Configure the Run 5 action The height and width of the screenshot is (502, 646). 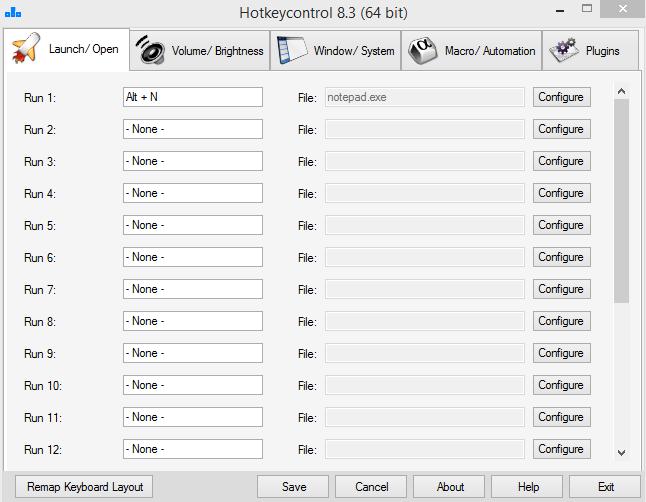[x=562, y=225]
